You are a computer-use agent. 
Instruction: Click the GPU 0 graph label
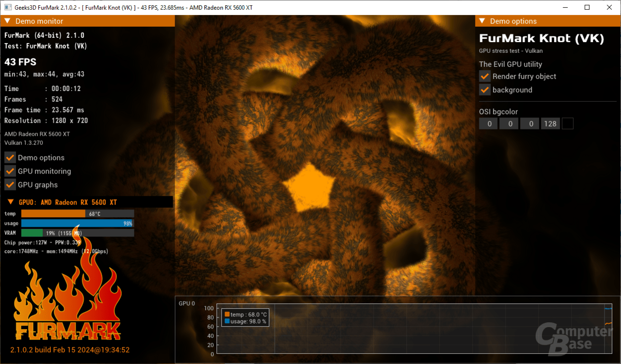pos(187,303)
